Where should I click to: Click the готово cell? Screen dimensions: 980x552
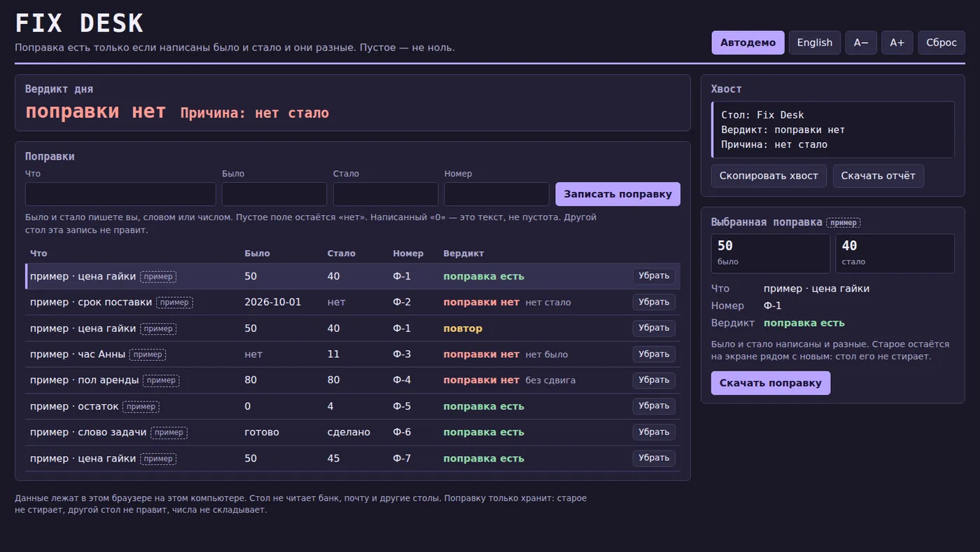pyautogui.click(x=262, y=432)
